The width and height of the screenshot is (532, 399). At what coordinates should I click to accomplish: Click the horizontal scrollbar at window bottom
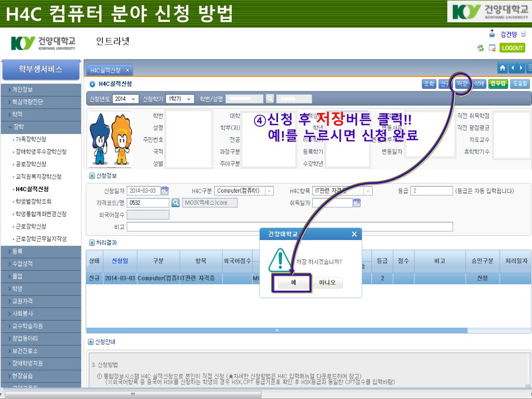133,394
